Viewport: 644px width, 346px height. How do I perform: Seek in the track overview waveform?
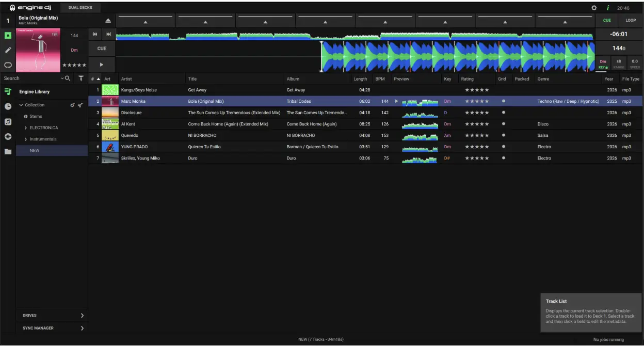tap(355, 35)
